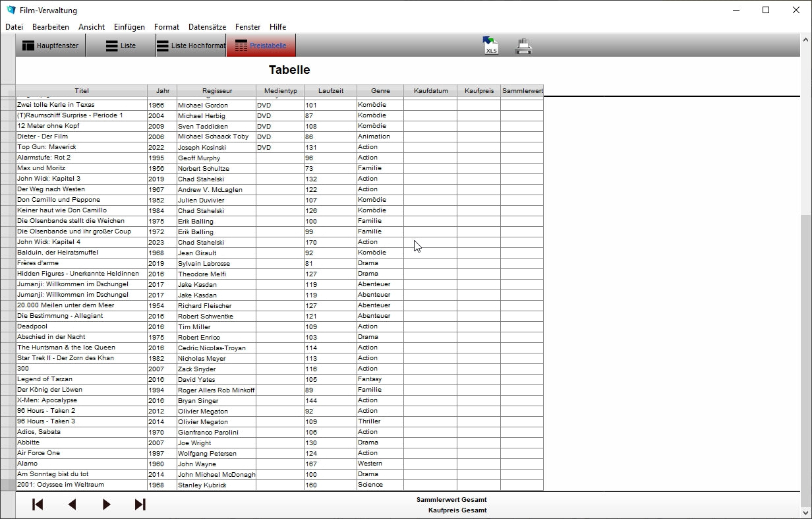
Task: Click Medientyp cell for Deadpool row
Action: [x=279, y=326]
